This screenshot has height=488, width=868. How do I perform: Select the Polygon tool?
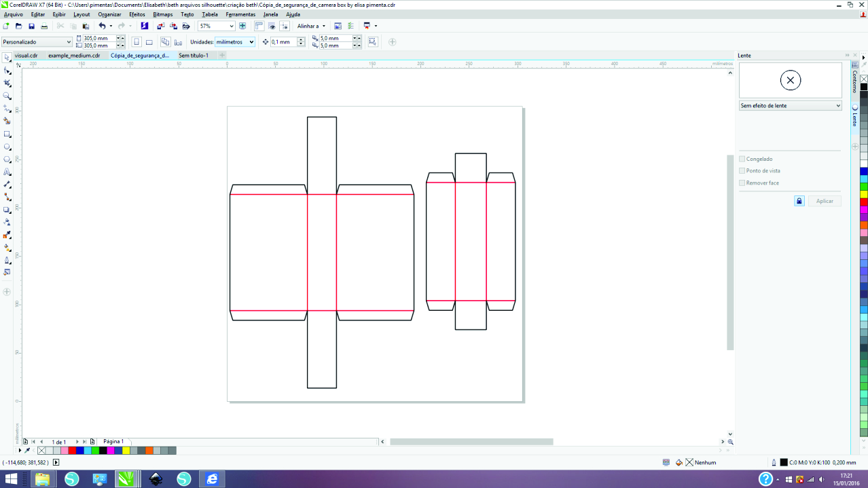point(7,159)
